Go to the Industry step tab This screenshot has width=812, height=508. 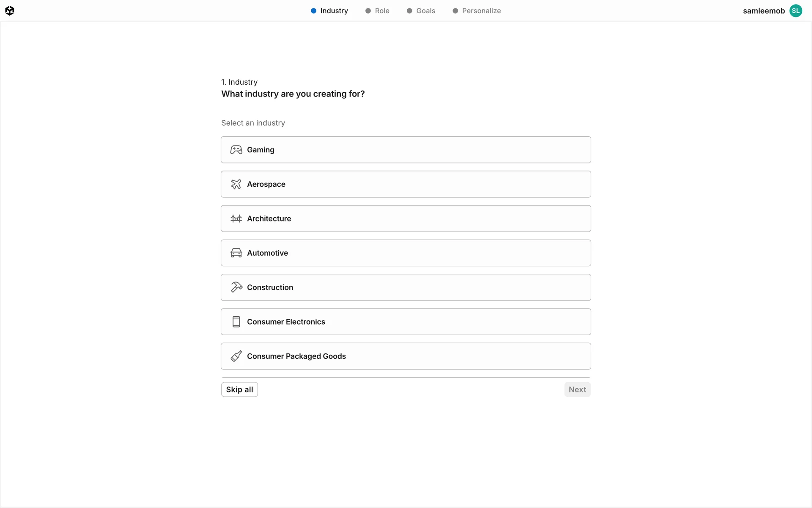point(329,11)
